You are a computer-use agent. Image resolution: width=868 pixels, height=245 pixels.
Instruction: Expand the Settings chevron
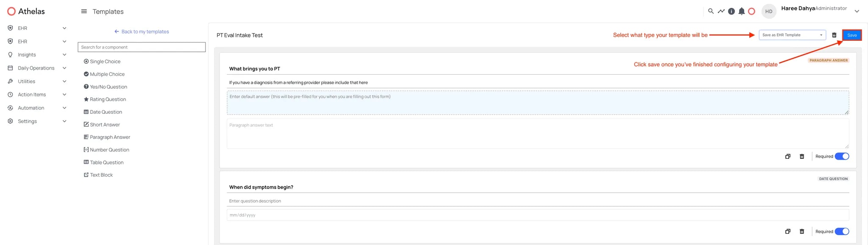(x=64, y=121)
